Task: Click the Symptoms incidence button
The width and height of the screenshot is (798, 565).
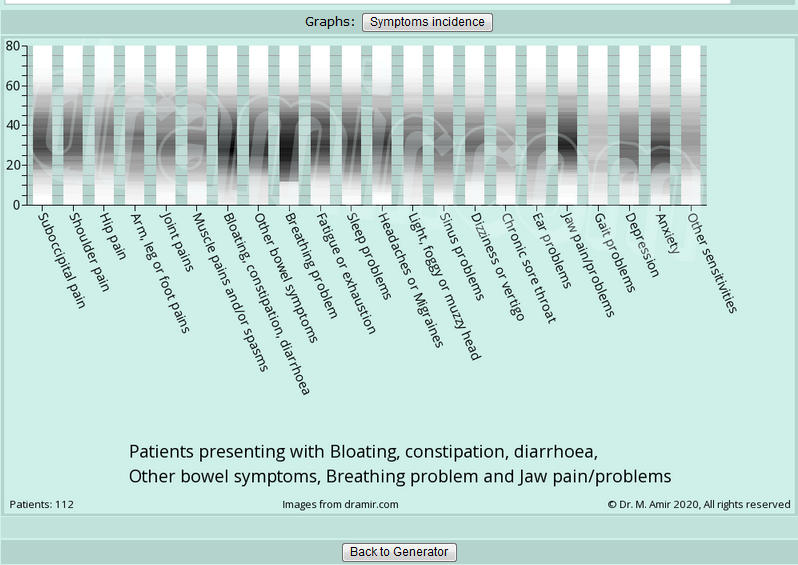Action: tap(427, 22)
